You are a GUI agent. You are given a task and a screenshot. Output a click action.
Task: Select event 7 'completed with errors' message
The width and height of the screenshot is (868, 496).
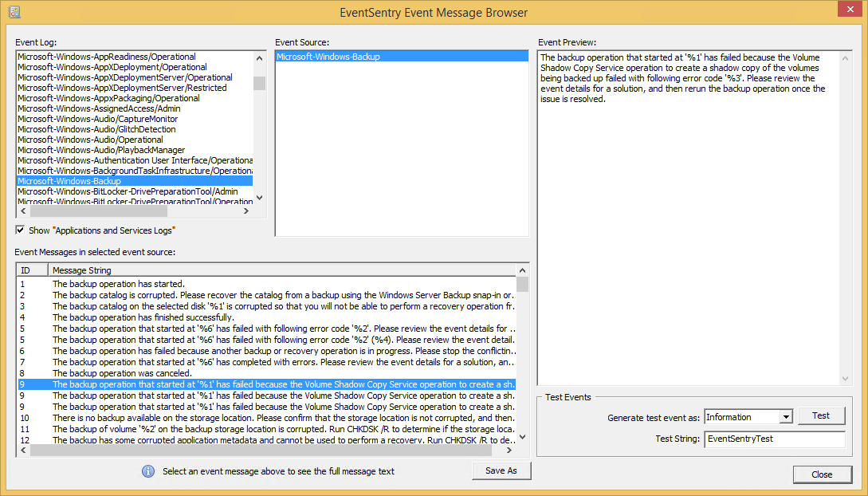click(266, 362)
